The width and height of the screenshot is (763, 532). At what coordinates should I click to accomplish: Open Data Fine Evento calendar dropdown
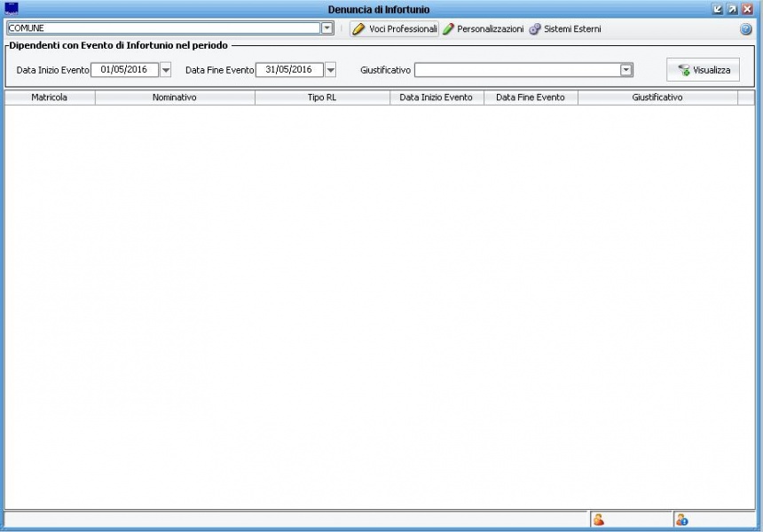coord(330,70)
